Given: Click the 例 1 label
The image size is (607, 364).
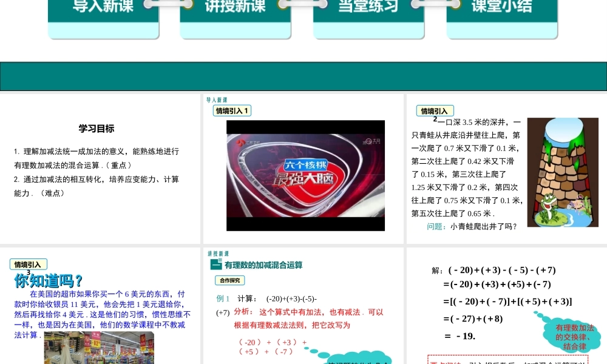Looking at the screenshot, I should click(x=223, y=298).
